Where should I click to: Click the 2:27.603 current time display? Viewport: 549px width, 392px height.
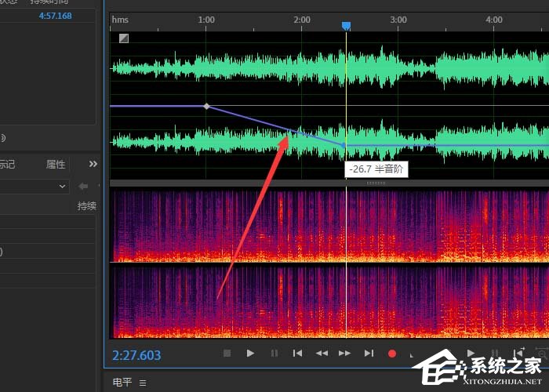(x=136, y=355)
